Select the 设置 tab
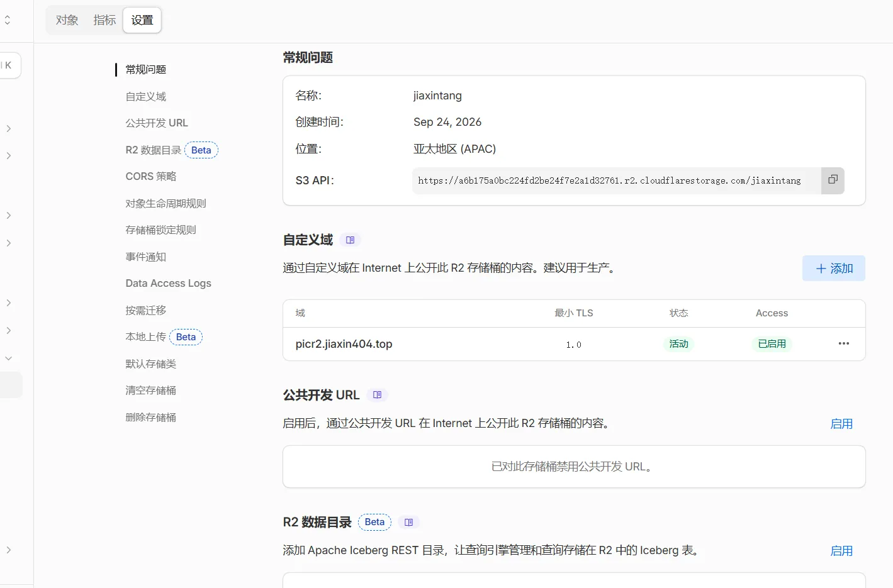Screen dimensions: 893x588 point(142,20)
